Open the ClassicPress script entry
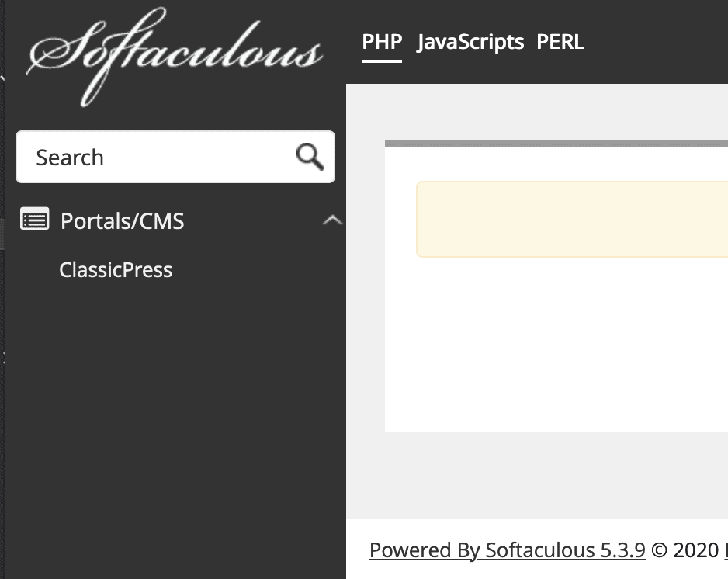 click(116, 270)
